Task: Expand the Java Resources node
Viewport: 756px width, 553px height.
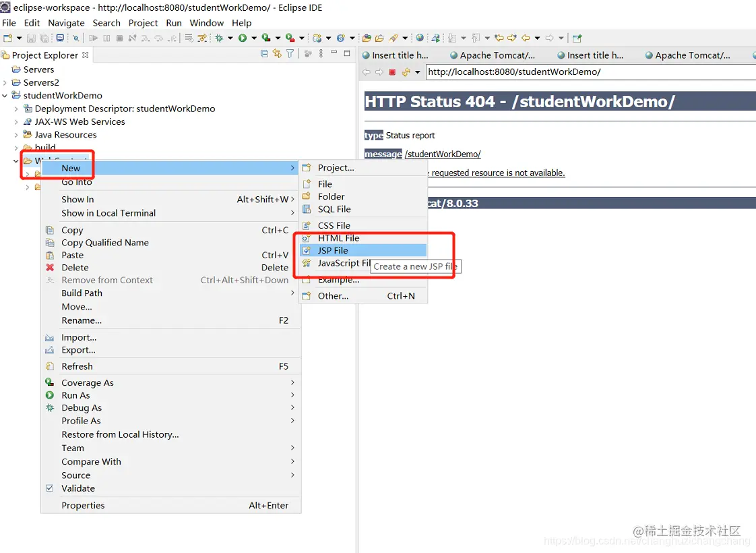Action: tap(16, 135)
